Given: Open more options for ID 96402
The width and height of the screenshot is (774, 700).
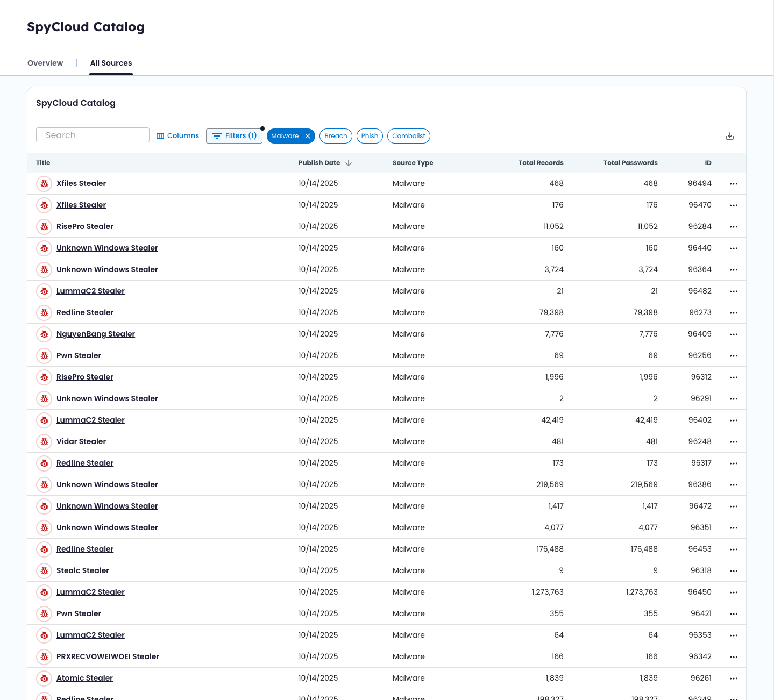Looking at the screenshot, I should click(734, 420).
